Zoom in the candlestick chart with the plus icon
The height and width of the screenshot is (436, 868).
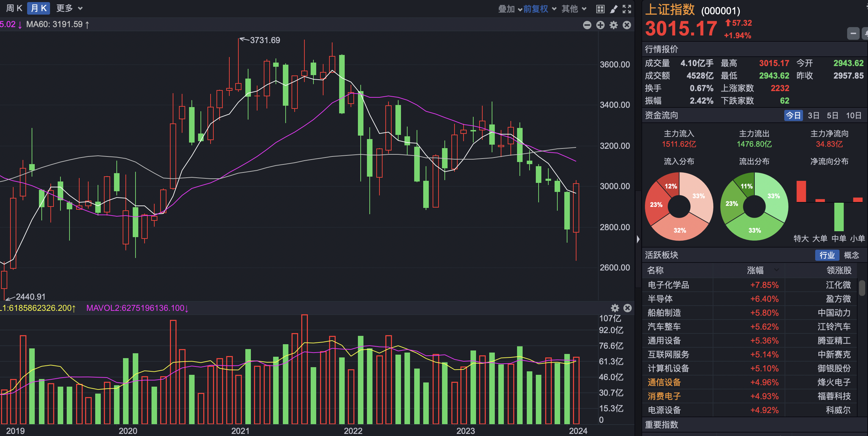[x=600, y=25]
